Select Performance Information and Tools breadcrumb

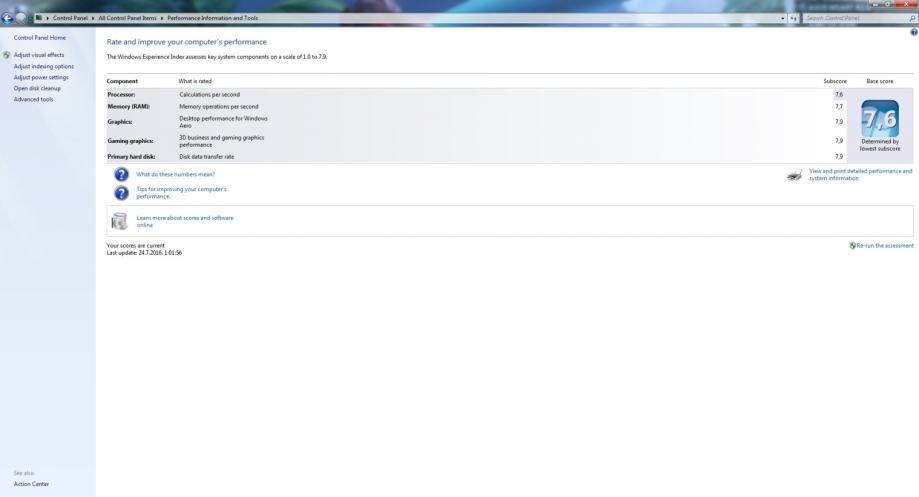point(213,18)
